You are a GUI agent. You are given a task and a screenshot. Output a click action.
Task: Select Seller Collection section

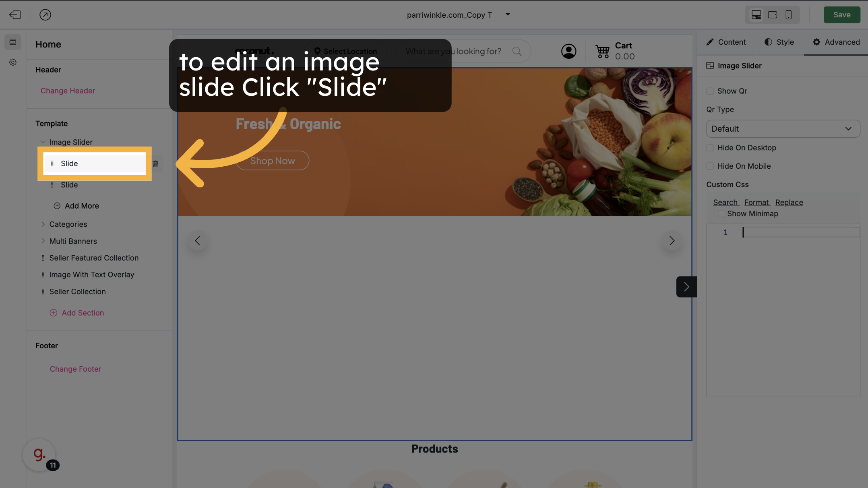pos(77,292)
